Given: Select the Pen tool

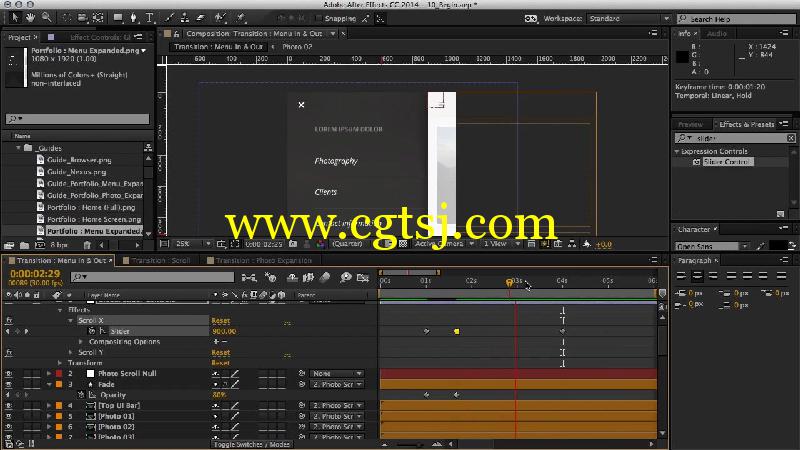Looking at the screenshot, I should [134, 18].
